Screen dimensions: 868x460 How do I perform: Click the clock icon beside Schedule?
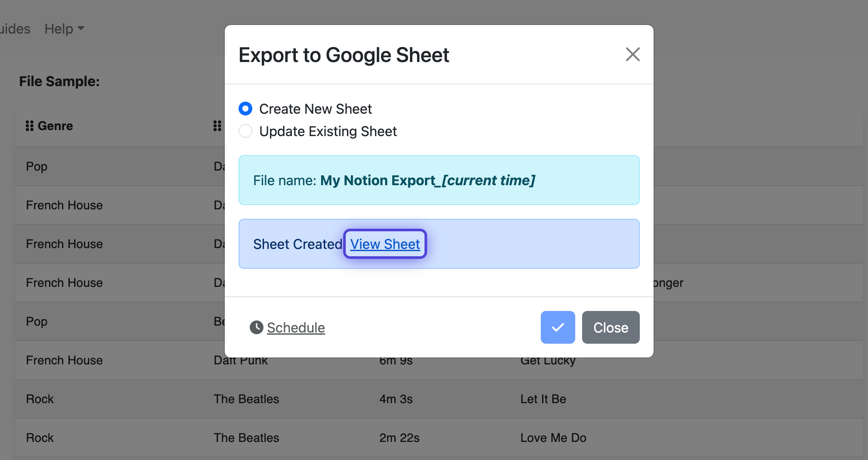point(257,327)
